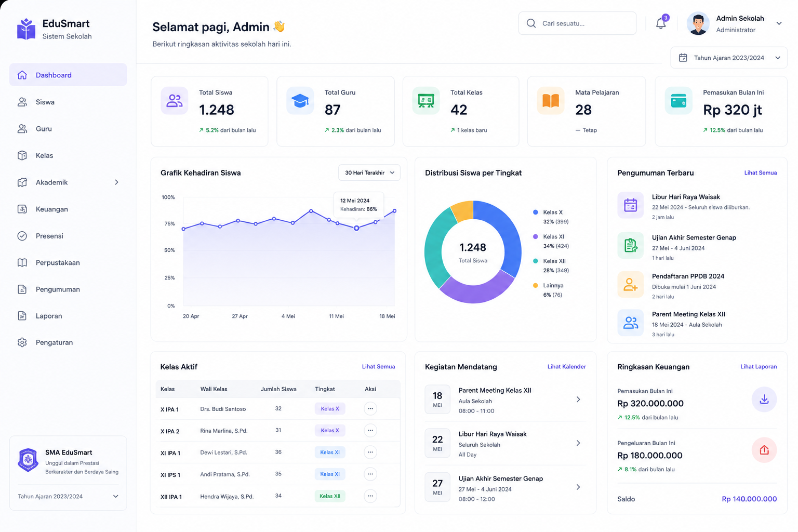
Task: Click the expense upload icon in Ringkasan Keuangan
Action: [764, 450]
